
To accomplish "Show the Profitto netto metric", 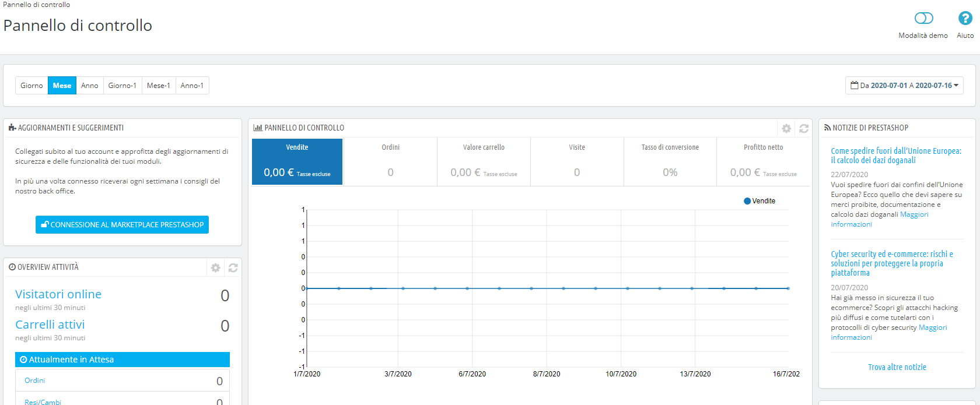I will tap(764, 161).
